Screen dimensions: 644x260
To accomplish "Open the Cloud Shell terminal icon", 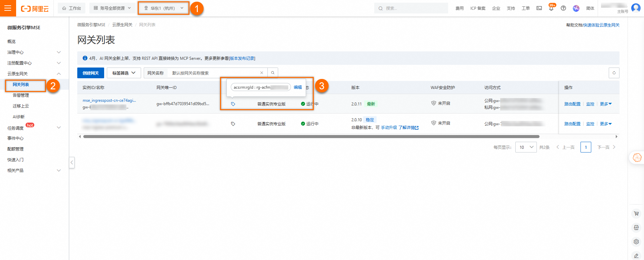I will (x=539, y=8).
